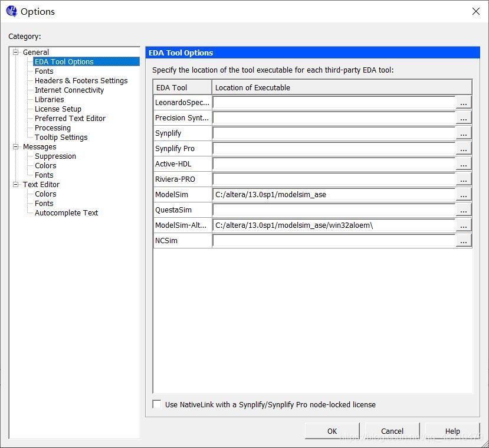Select EDA Tool Options in the category tree
This screenshot has height=448, width=489.
pos(64,61)
